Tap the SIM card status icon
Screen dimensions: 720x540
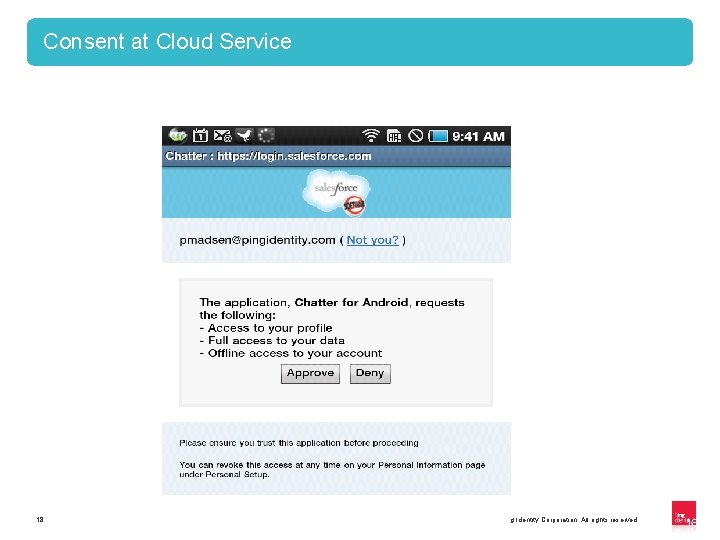point(394,136)
